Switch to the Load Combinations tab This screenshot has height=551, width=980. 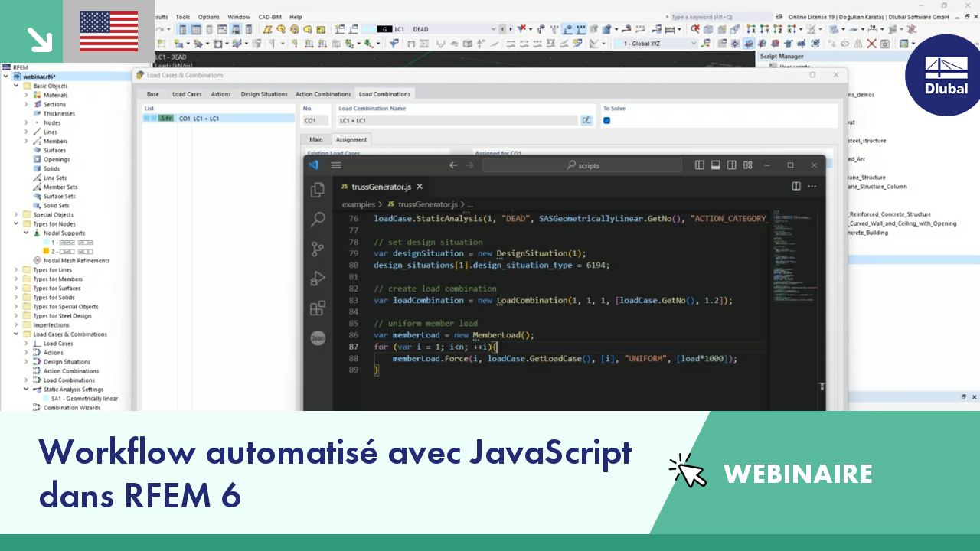[x=384, y=93]
